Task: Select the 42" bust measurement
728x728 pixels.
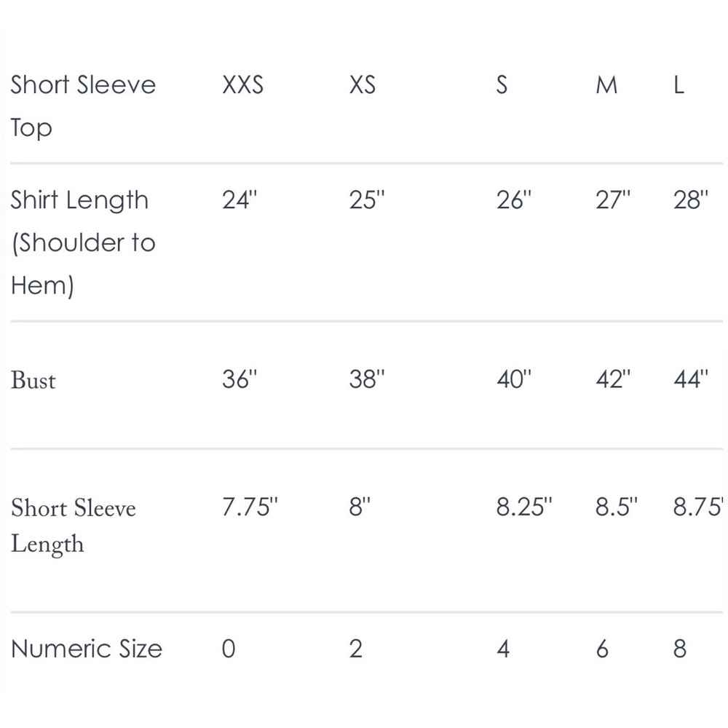Action: [613, 379]
